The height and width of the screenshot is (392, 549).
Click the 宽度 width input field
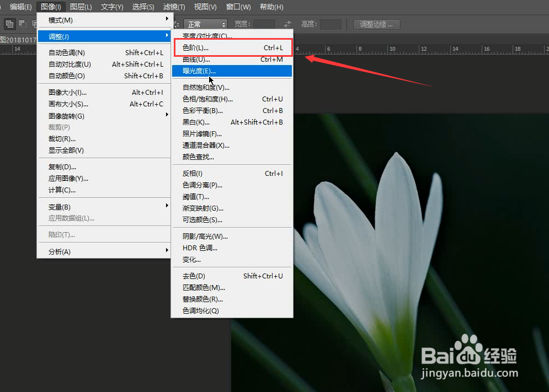tap(264, 24)
